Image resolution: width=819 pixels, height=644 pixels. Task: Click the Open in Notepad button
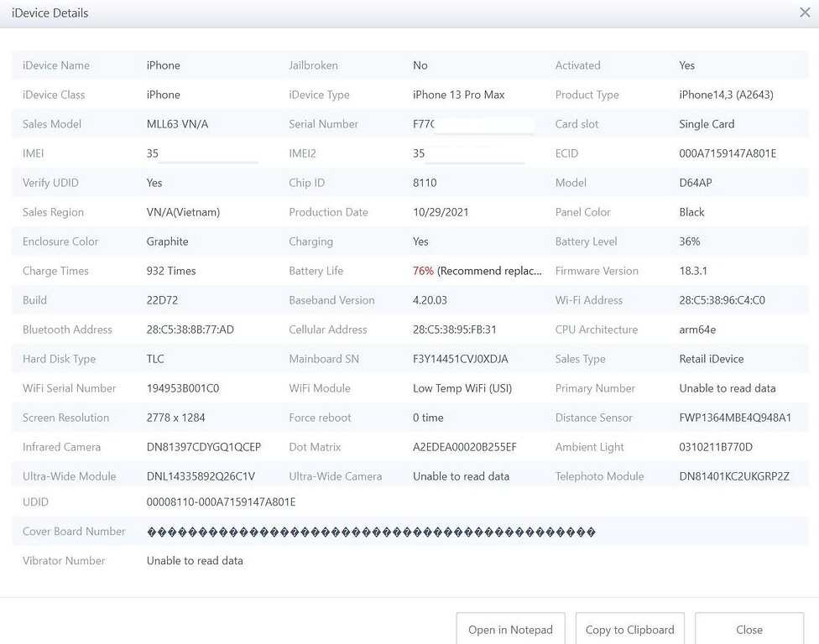[x=510, y=630]
